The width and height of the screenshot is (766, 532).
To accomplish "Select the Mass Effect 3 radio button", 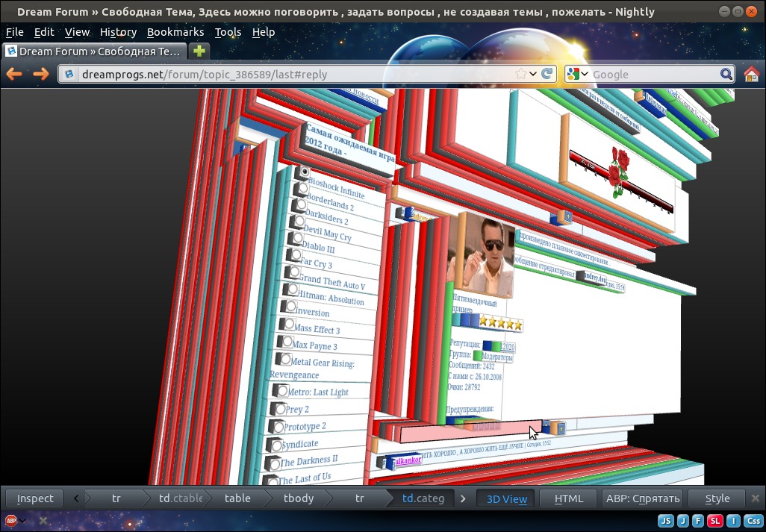I will [x=288, y=324].
